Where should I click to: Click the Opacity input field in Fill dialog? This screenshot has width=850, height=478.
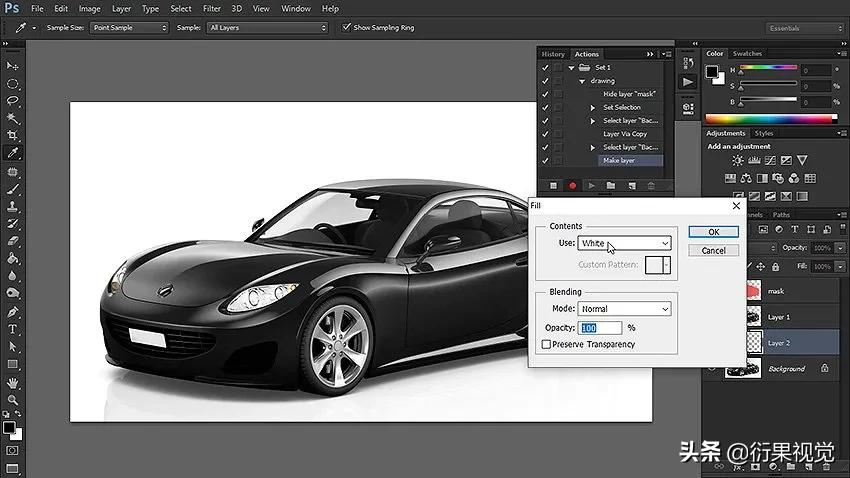tap(600, 328)
